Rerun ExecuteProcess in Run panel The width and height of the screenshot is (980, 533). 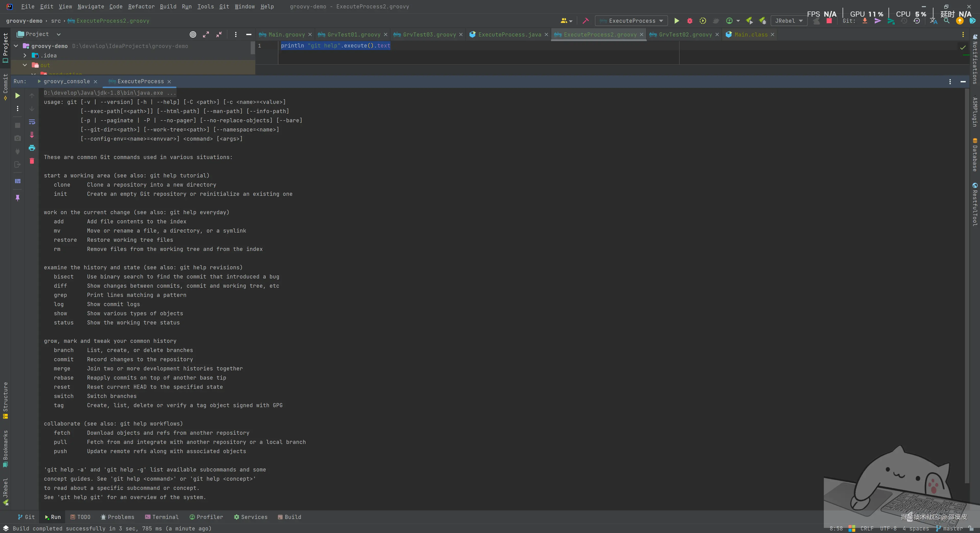[x=18, y=95]
